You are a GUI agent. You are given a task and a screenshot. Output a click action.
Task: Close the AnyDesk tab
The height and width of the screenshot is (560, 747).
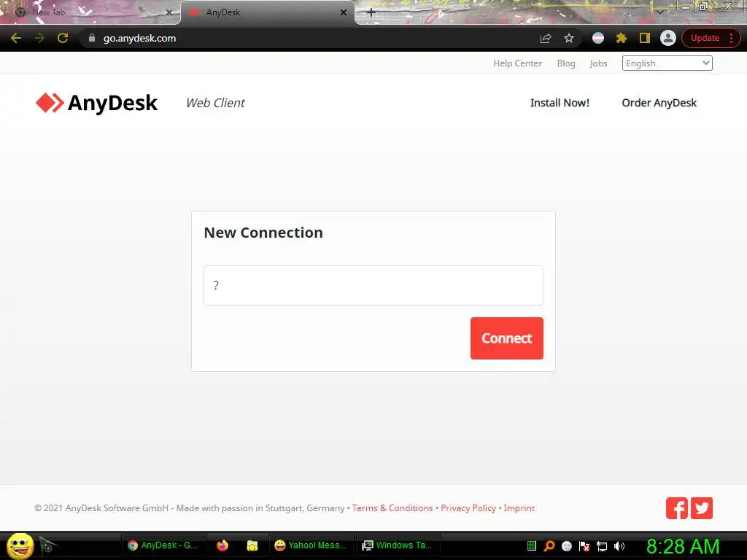(x=344, y=12)
